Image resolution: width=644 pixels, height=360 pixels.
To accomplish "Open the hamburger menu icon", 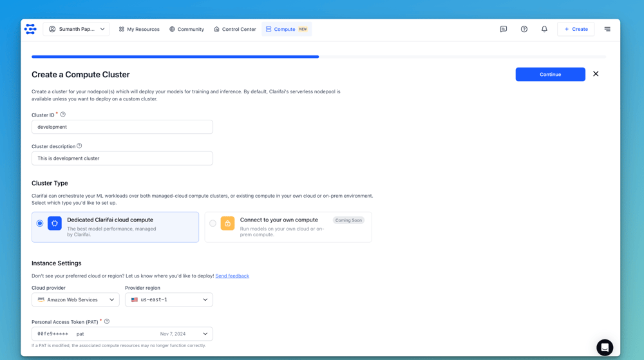I will [x=607, y=29].
